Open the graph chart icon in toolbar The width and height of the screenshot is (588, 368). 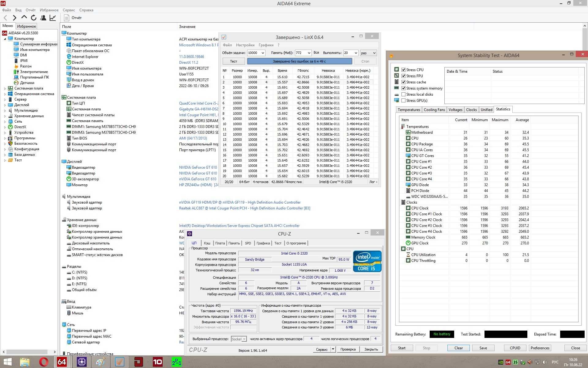click(x=53, y=18)
